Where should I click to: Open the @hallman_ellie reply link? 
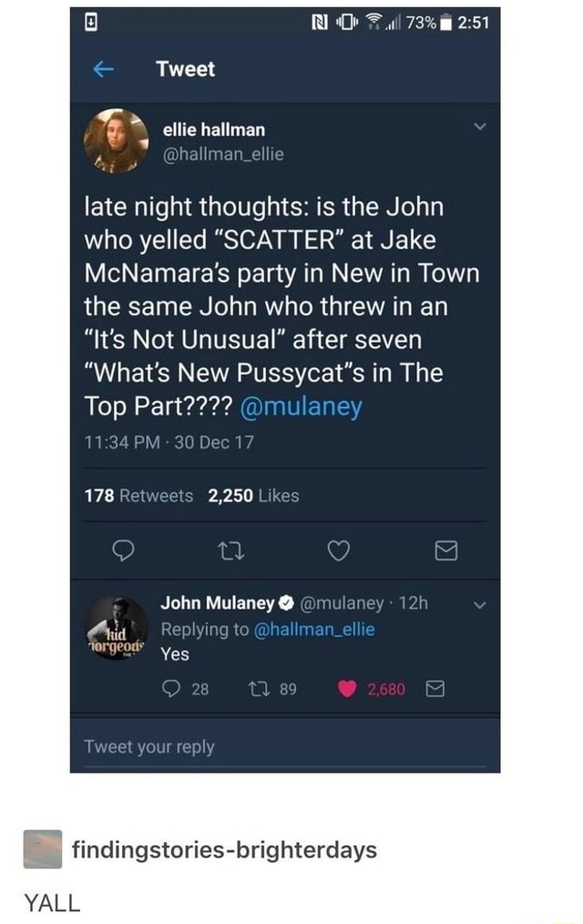click(x=314, y=630)
